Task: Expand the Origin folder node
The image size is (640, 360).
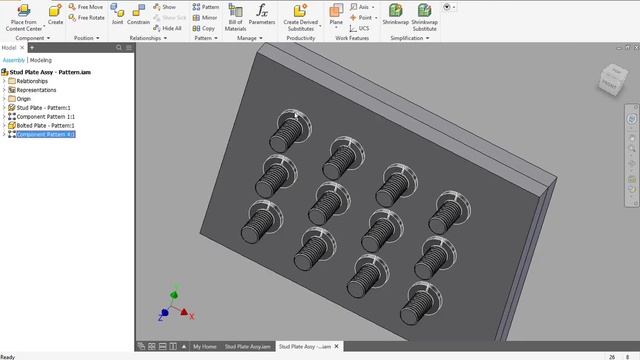Action: pyautogui.click(x=4, y=99)
